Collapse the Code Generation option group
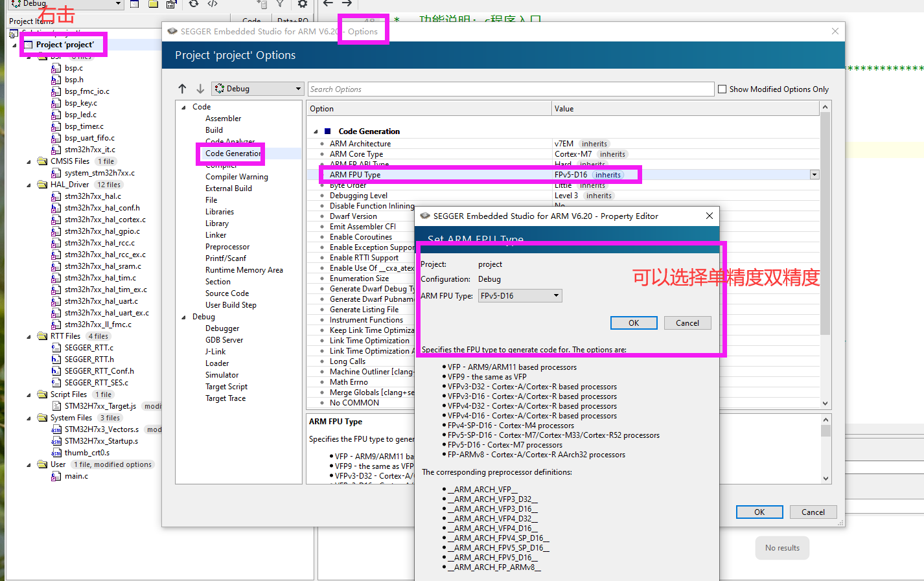The height and width of the screenshot is (581, 924). click(x=316, y=131)
